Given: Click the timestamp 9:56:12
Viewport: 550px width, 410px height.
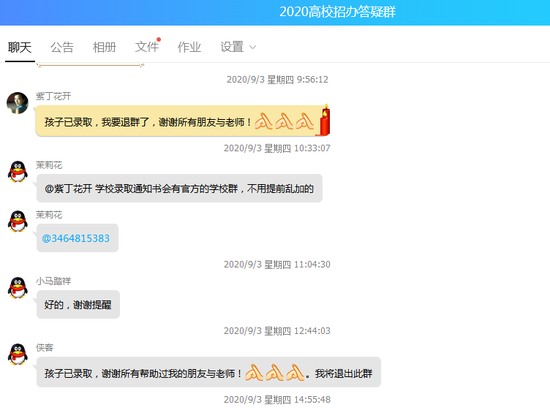Looking at the screenshot, I should 277,80.
